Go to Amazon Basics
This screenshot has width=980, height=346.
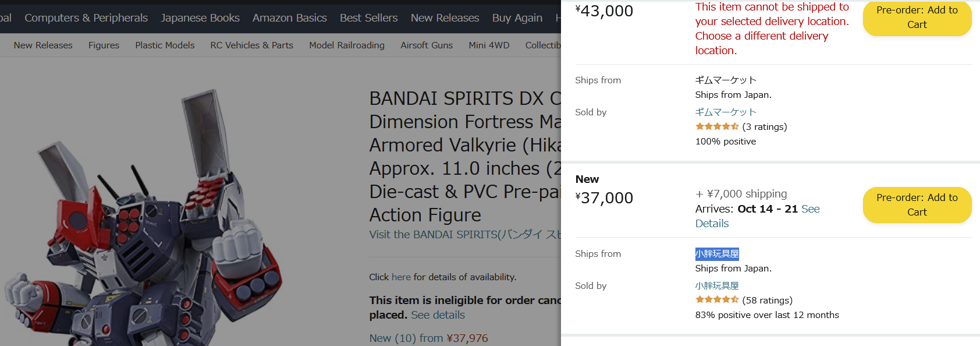[x=290, y=18]
